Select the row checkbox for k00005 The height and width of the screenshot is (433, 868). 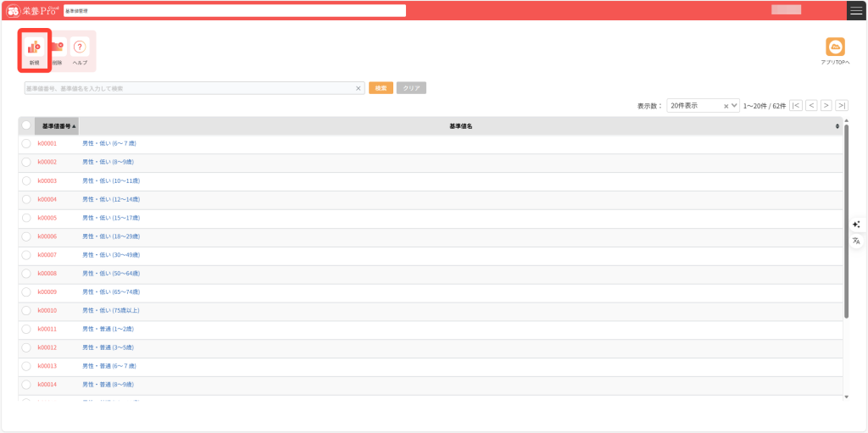[26, 218]
